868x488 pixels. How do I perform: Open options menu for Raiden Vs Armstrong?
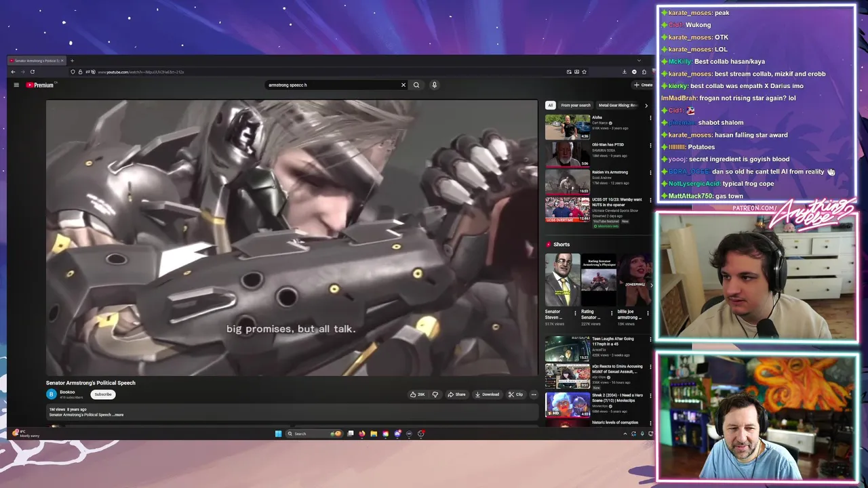pyautogui.click(x=650, y=173)
